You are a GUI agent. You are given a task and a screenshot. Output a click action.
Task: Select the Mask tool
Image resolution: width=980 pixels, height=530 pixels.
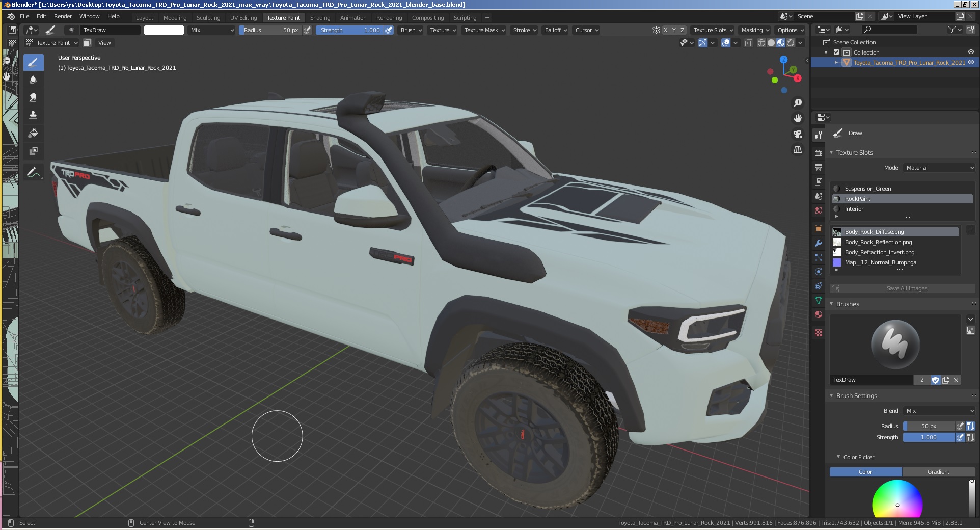(x=33, y=151)
